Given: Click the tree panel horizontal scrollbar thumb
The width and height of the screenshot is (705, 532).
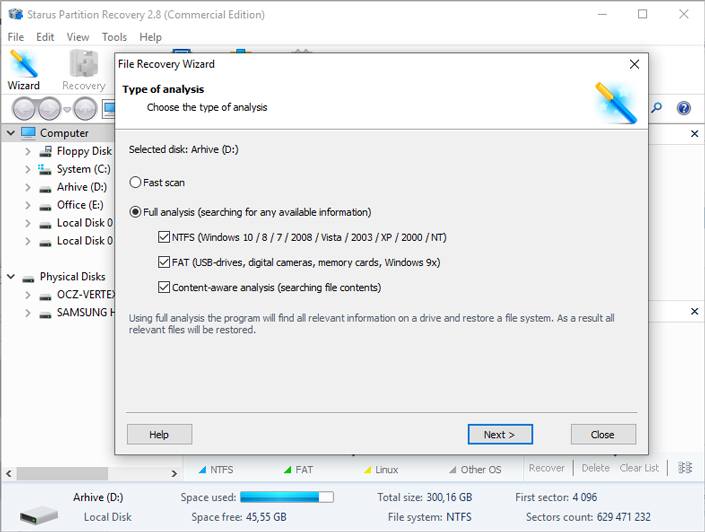Looking at the screenshot, I should point(62,473).
